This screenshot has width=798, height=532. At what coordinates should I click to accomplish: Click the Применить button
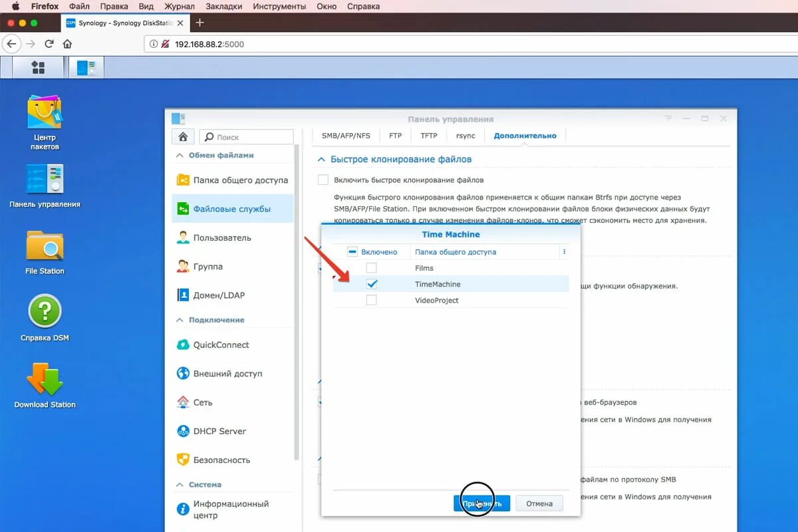tap(481, 503)
